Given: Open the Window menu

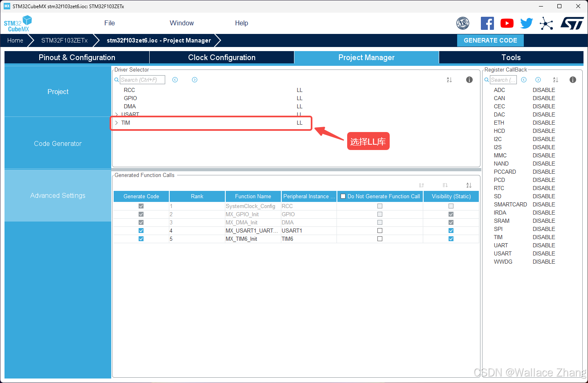Looking at the screenshot, I should point(182,23).
